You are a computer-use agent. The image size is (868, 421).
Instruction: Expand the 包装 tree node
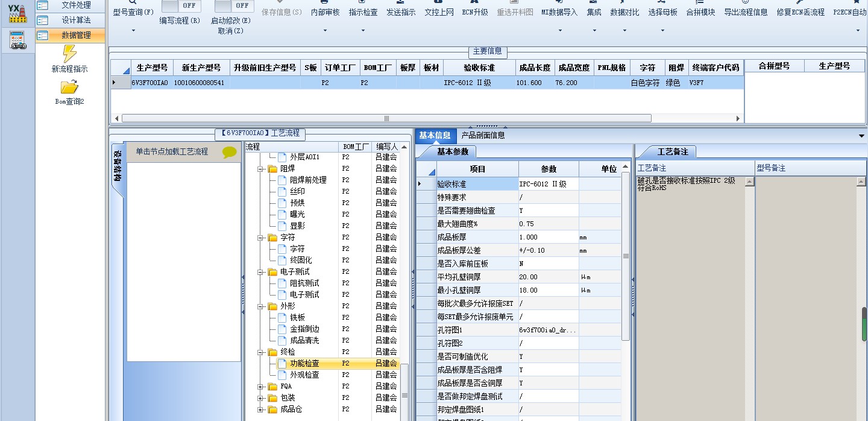click(x=261, y=398)
